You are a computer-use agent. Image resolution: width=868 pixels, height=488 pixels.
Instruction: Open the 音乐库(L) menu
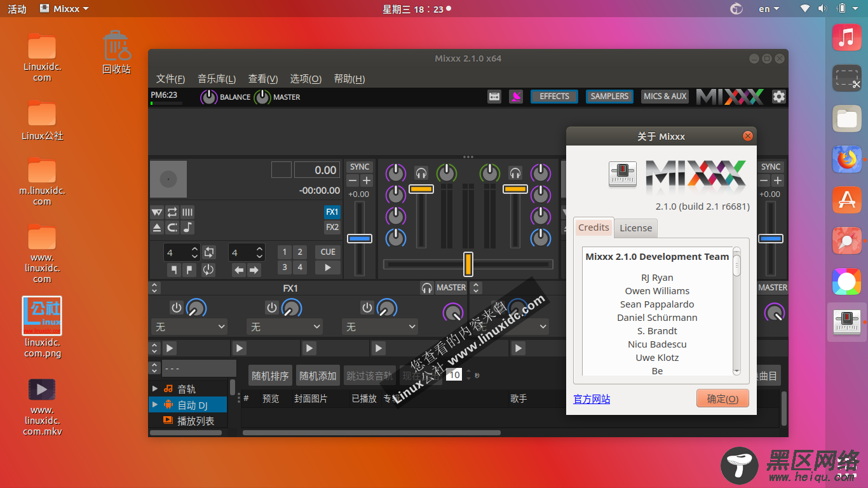click(x=217, y=79)
